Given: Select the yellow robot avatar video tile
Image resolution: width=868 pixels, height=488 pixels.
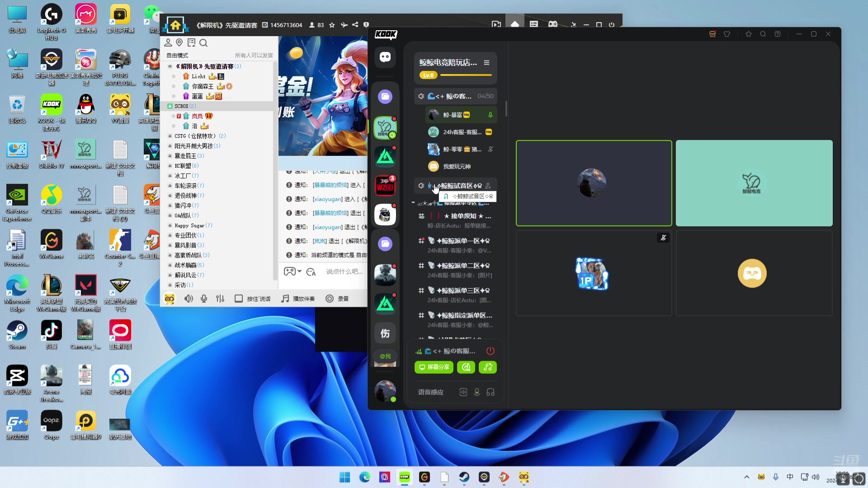Looking at the screenshot, I should 754,273.
